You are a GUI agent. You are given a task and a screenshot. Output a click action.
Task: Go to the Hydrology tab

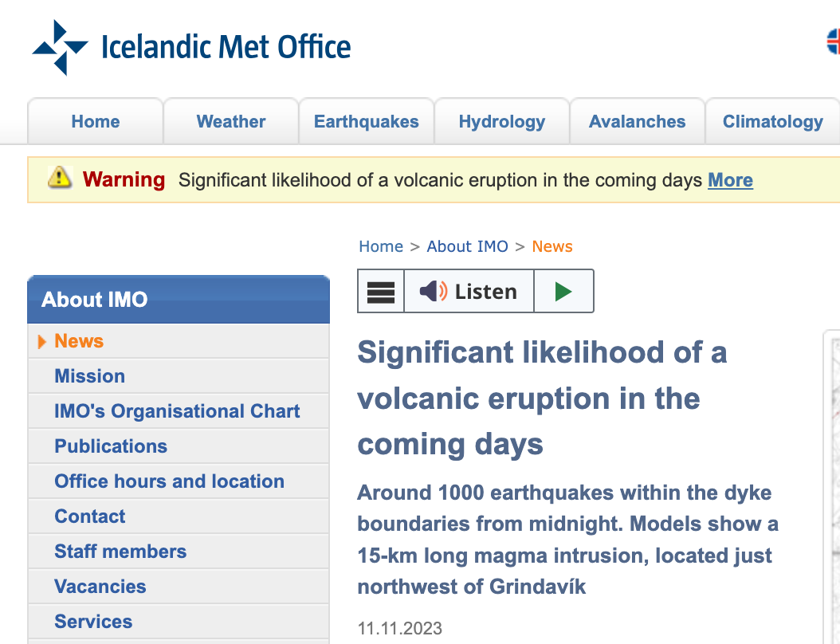(x=502, y=122)
